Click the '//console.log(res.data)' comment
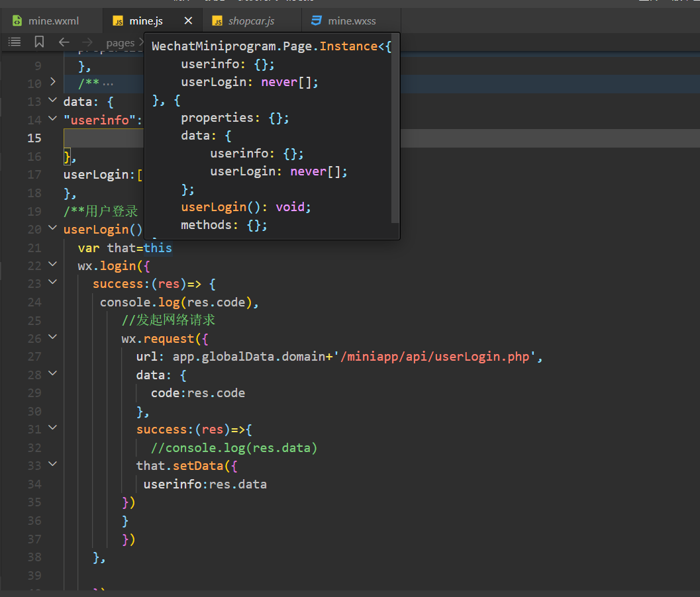Viewport: 700px width, 597px height. click(234, 447)
